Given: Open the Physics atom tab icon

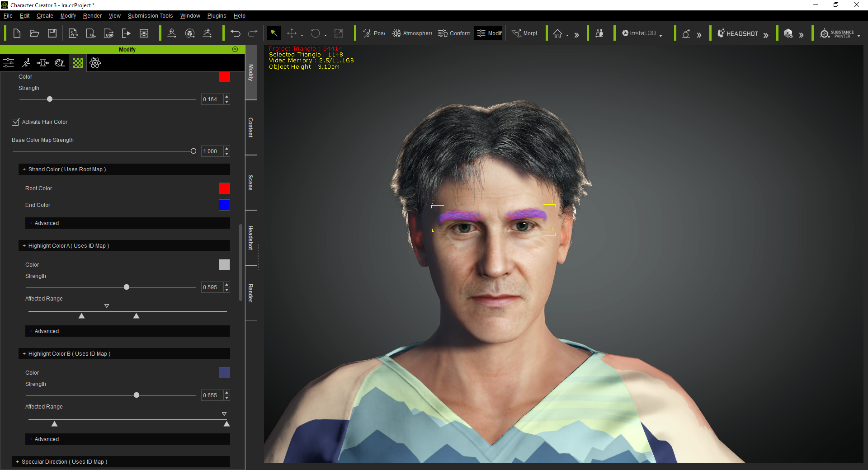Looking at the screenshot, I should click(x=95, y=63).
